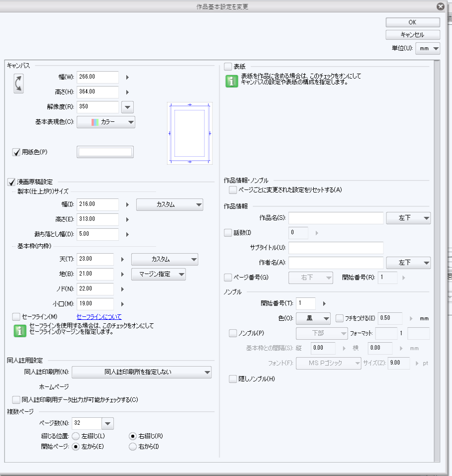Screen dimensions: 452x476
Task: Click the green info icon under 表紙
Action: point(232,81)
